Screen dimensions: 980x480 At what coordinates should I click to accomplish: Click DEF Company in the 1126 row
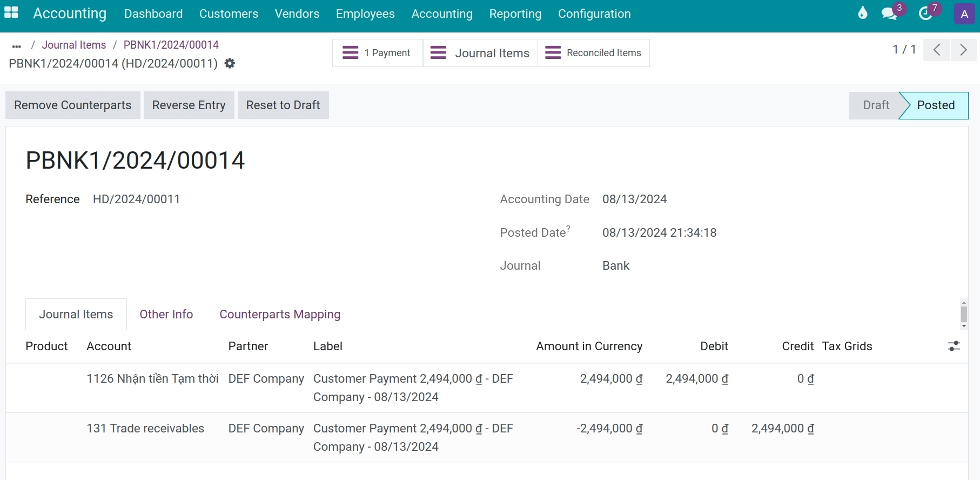(x=266, y=378)
